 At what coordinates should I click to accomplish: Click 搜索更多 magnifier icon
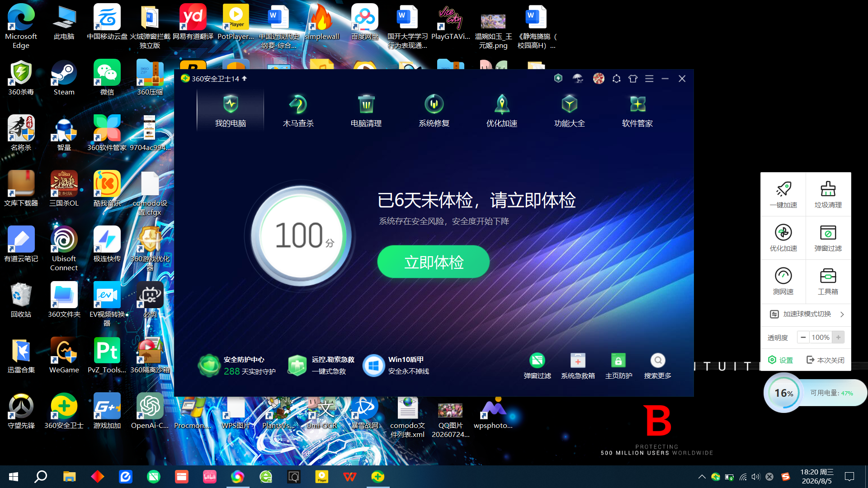click(x=658, y=366)
